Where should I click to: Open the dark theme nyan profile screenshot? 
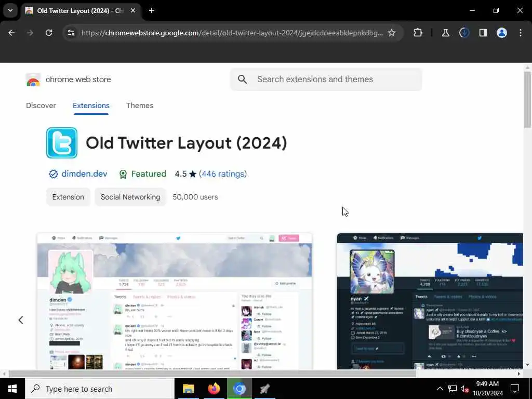430,301
